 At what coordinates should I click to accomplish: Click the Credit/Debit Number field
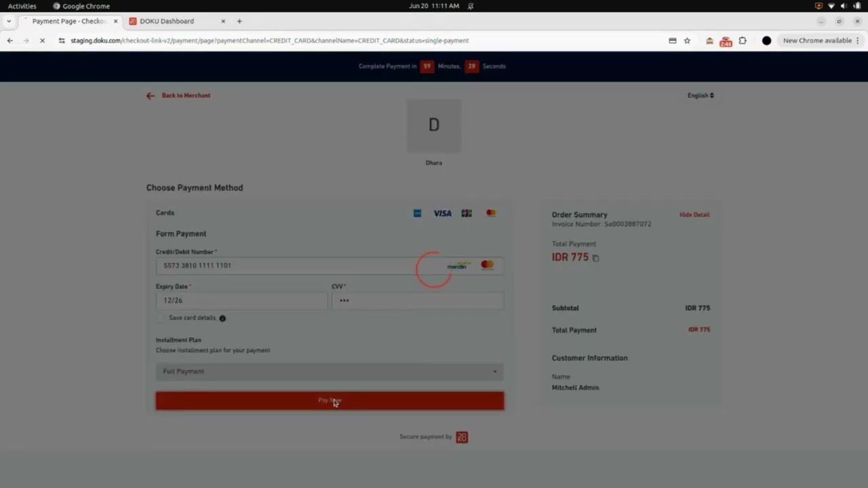click(330, 266)
